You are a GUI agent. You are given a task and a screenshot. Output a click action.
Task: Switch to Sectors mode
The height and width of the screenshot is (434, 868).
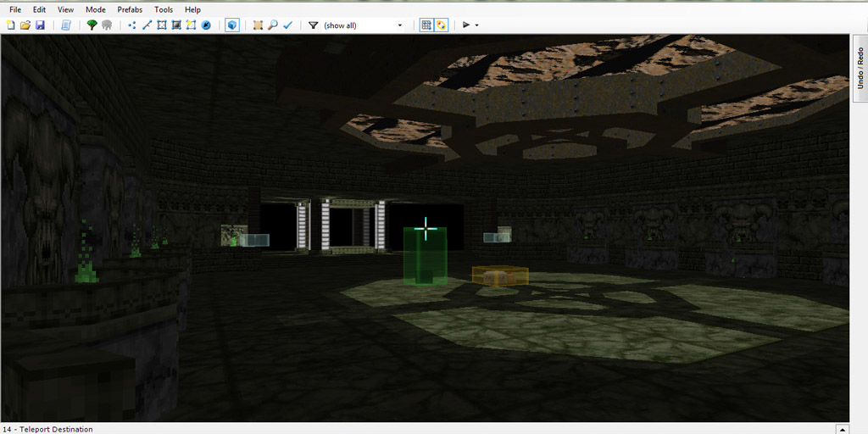click(162, 25)
